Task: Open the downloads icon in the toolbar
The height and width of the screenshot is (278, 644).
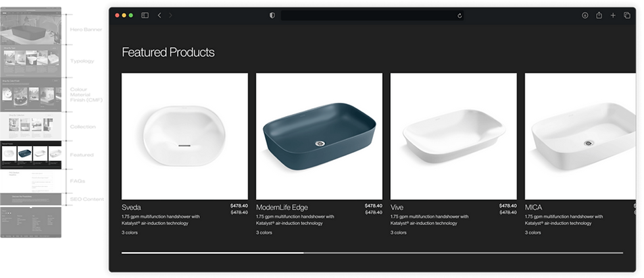Action: (585, 15)
